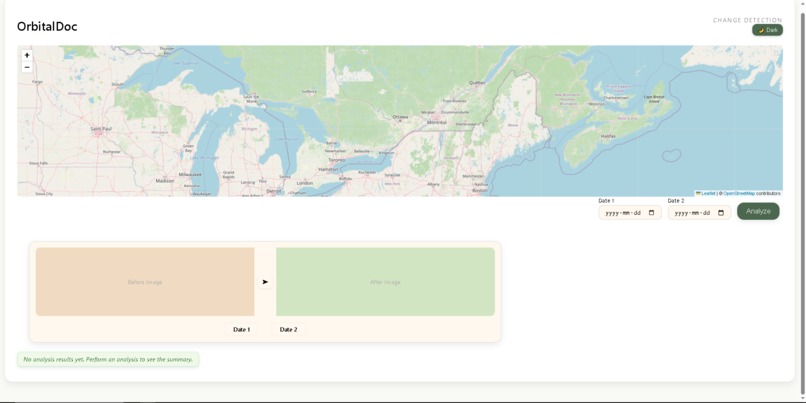Open the Leaflet attribution link
This screenshot has height=403, width=806.
[x=707, y=193]
